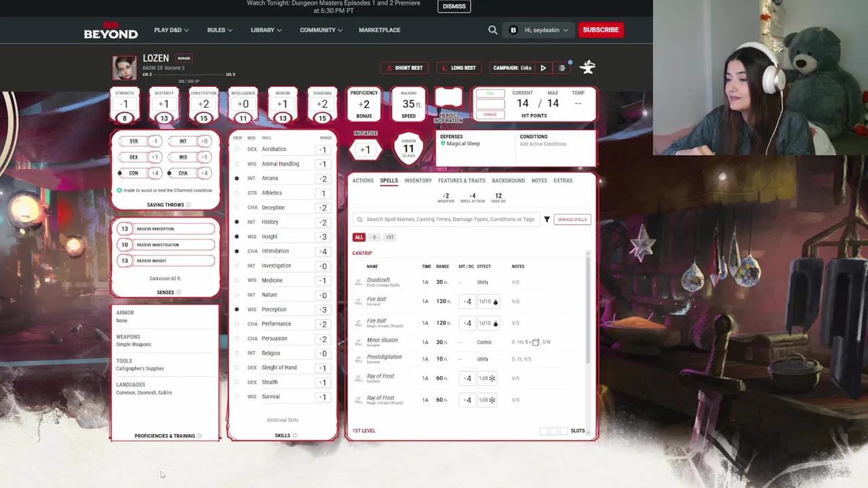This screenshot has width=868, height=488.
Task: Click the Manage tag beside Lozen
Action: tap(184, 58)
